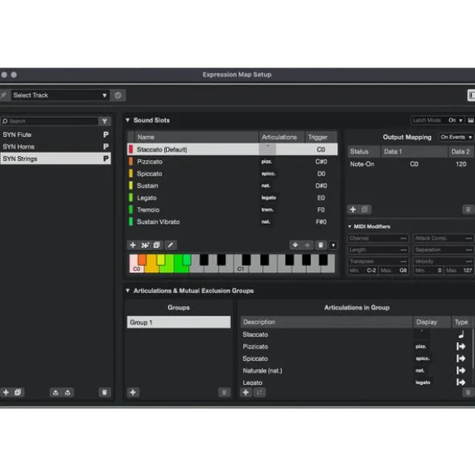This screenshot has width=475, height=476.
Task: Duplicate the selected sound slot
Action: (157, 245)
